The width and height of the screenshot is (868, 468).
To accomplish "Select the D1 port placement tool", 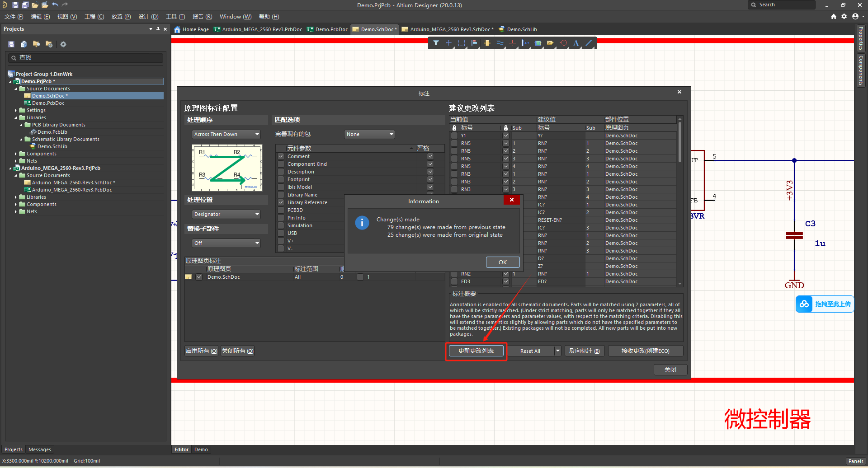I will 551,43.
